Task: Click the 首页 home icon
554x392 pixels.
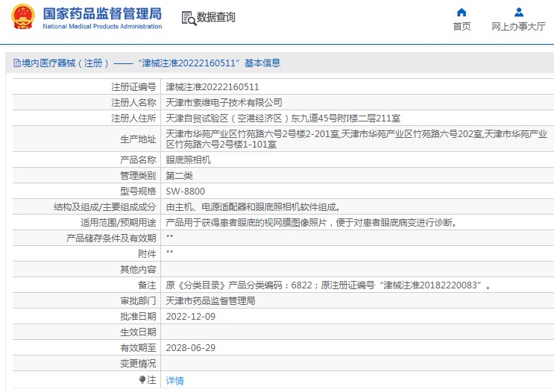Action: pyautogui.click(x=462, y=13)
